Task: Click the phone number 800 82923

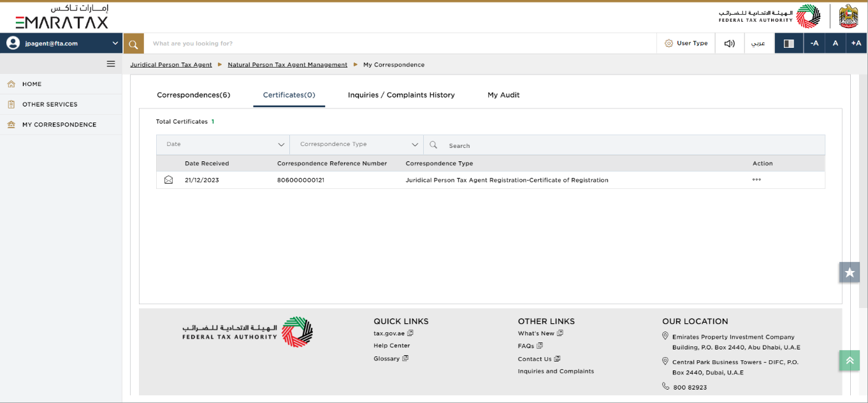Action: (690, 387)
